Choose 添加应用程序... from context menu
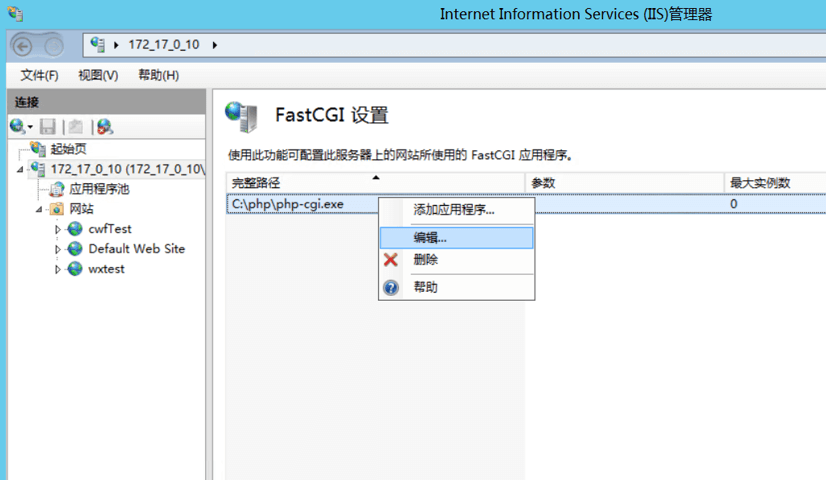Screen dimensions: 826x481 pyautogui.click(x=456, y=210)
